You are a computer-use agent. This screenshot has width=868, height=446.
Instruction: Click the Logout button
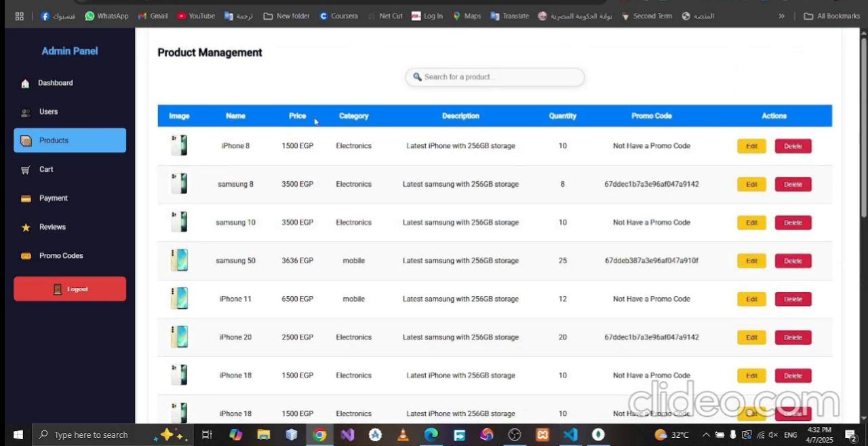click(69, 289)
